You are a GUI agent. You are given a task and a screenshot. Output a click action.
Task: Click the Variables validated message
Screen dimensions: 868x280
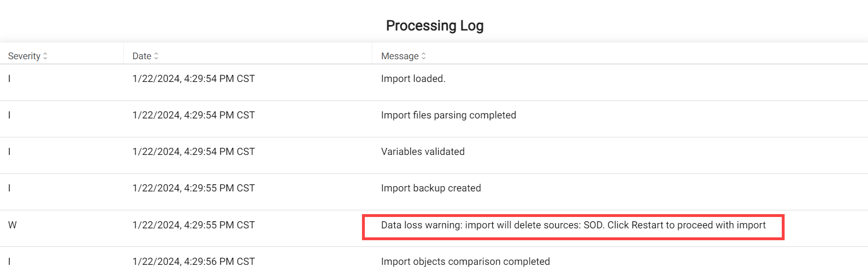pos(423,152)
